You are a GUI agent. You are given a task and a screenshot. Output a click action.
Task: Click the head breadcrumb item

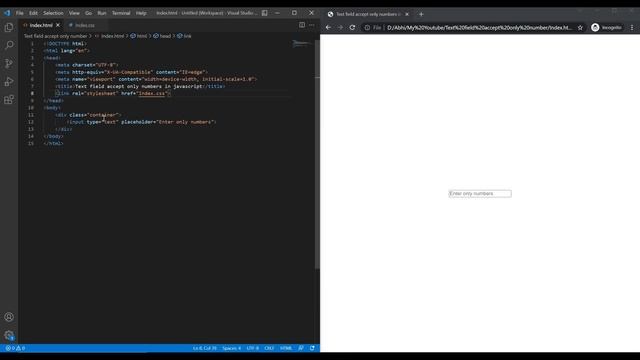click(162, 36)
